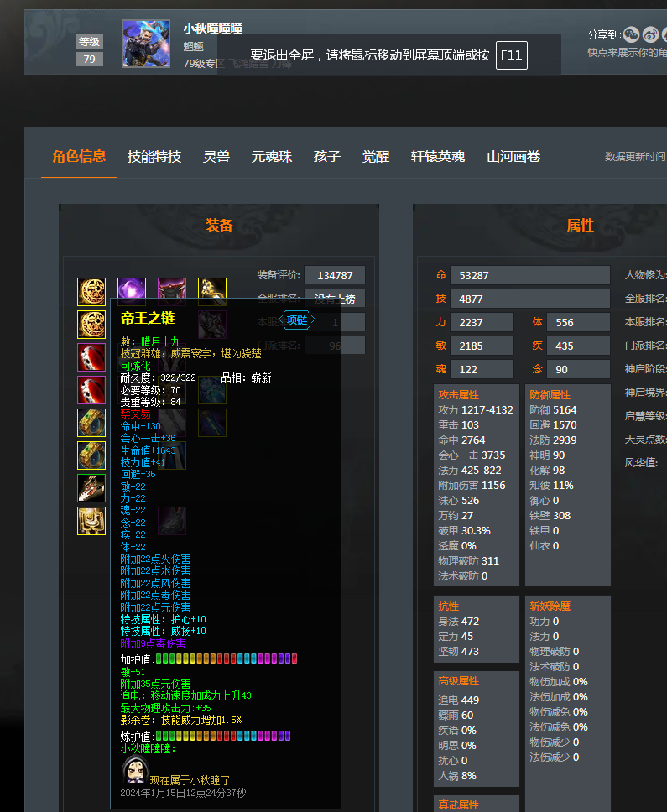Click the 加护值 colored gem bar
Image resolution: width=667 pixels, height=812 pixels.
227,658
